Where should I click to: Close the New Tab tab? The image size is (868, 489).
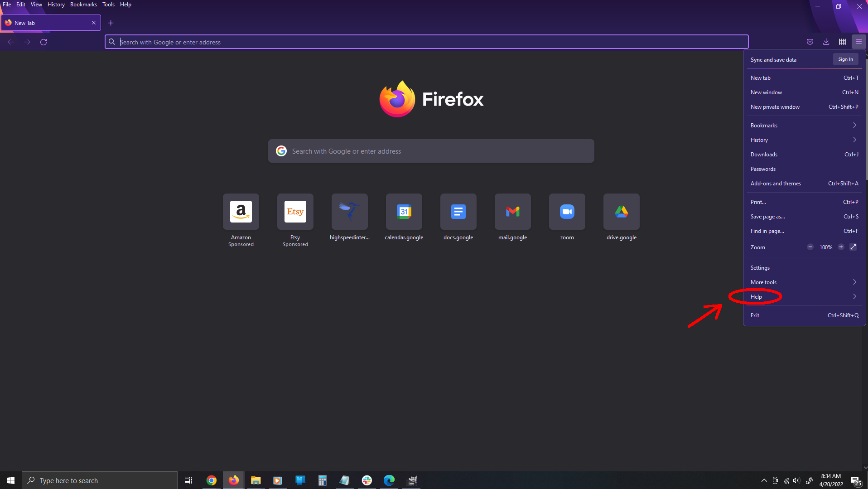94,23
